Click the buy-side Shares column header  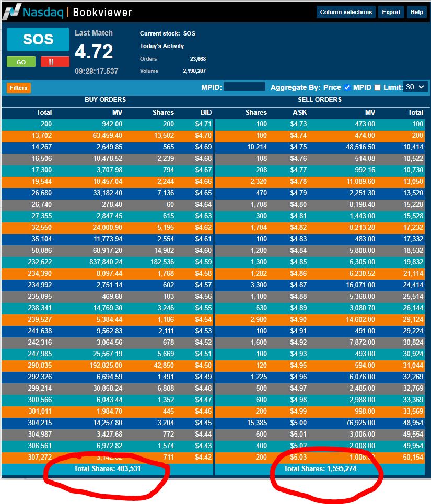(x=163, y=112)
